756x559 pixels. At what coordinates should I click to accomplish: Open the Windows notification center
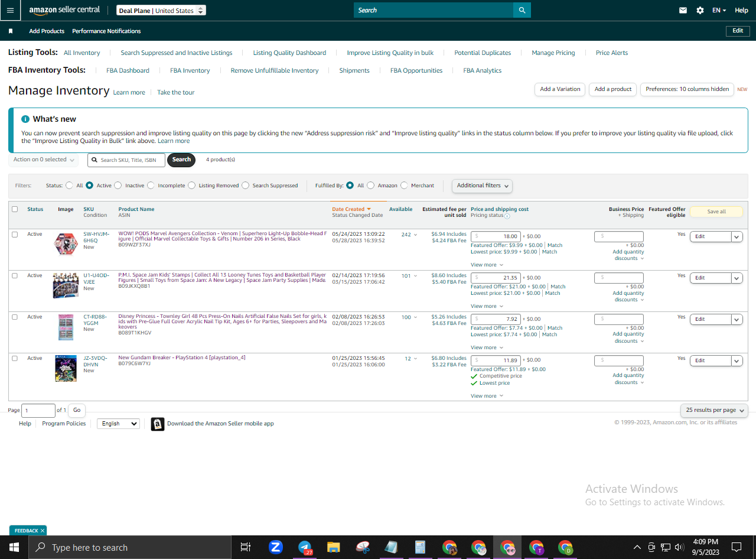tap(737, 547)
